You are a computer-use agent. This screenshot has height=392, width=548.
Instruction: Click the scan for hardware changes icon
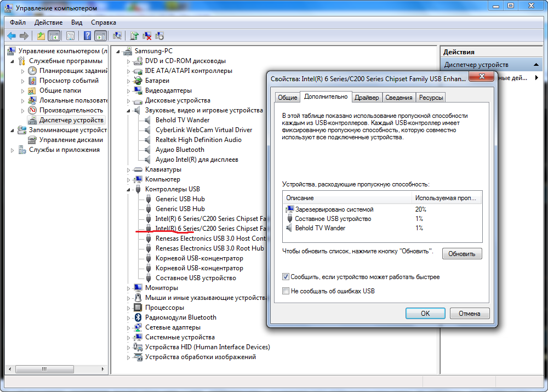point(117,36)
